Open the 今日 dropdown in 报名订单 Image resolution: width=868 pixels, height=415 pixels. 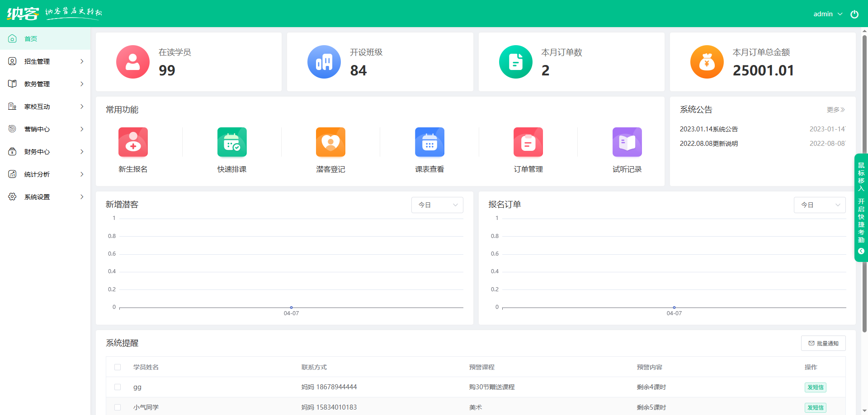tap(820, 205)
